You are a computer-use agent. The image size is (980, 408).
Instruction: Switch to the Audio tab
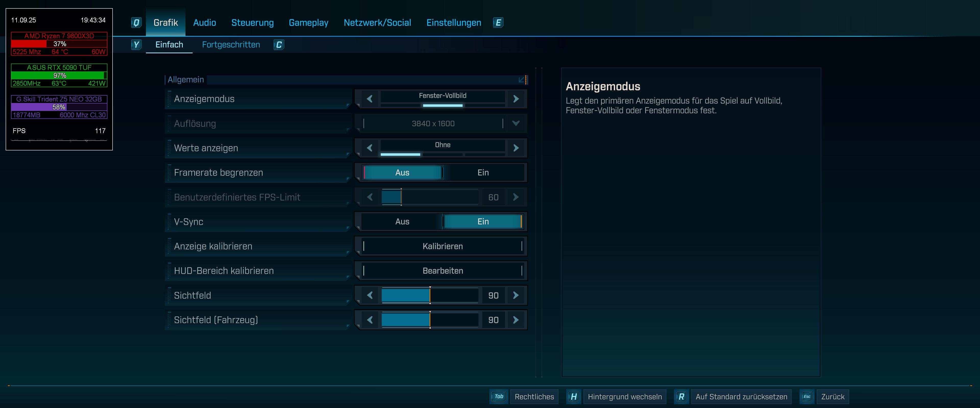pos(204,23)
